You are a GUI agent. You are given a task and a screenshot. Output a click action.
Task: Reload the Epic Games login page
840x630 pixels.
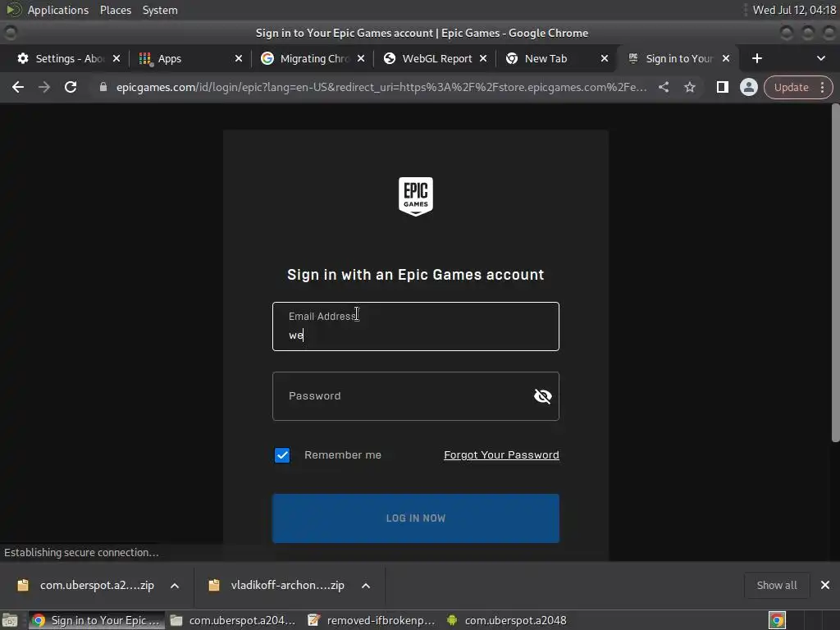(x=71, y=87)
